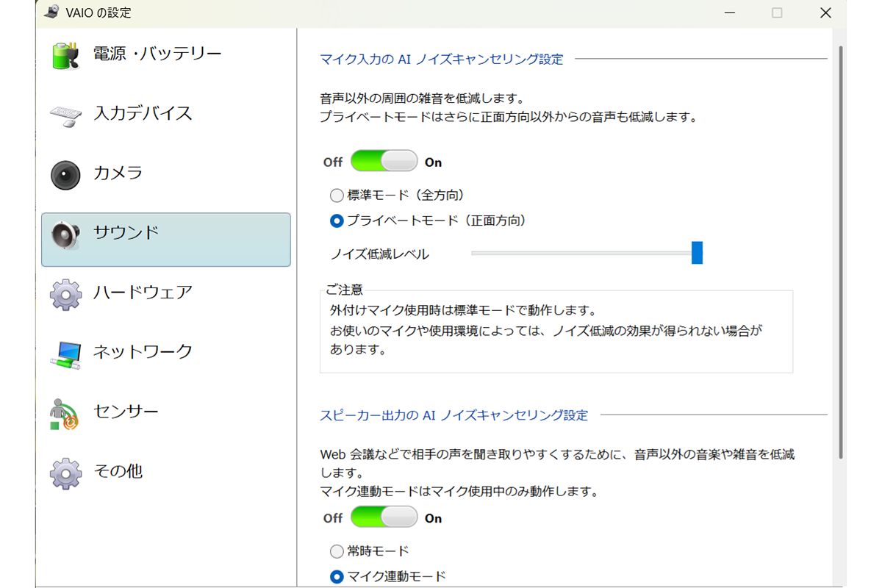Viewport: 882px width, 588px height.
Task: Click the On label of microphone toggle
Action: click(x=434, y=162)
